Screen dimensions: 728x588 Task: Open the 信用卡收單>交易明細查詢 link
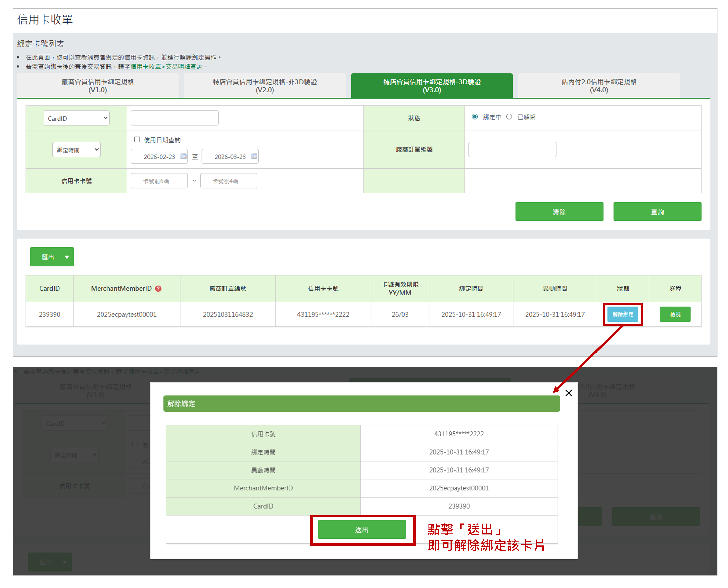tap(166, 67)
